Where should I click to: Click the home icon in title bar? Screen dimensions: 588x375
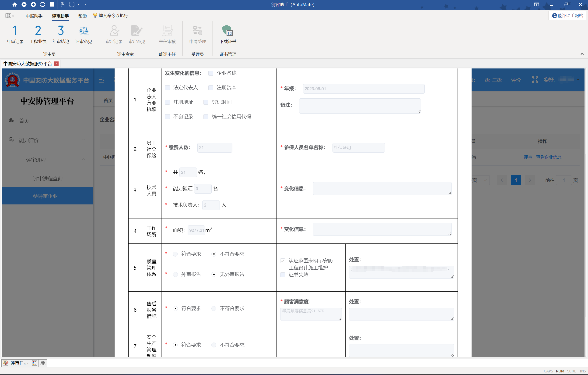pos(15,4)
